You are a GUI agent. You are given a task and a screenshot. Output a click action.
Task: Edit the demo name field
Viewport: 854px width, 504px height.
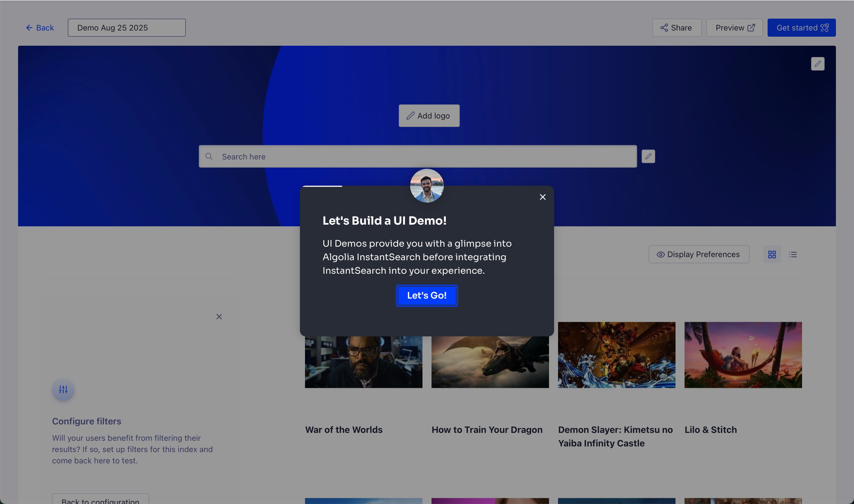127,28
